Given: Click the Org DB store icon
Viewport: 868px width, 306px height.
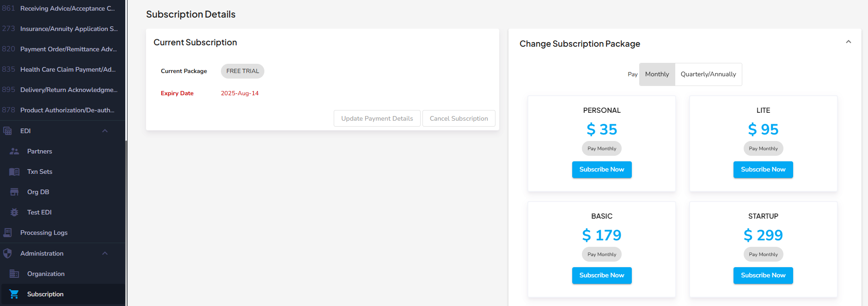Looking at the screenshot, I should click(x=14, y=192).
